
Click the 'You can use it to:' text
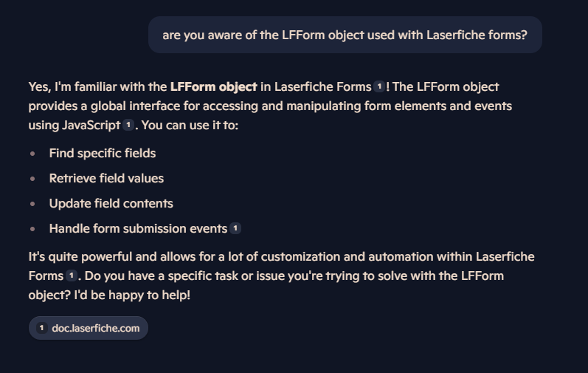click(x=190, y=125)
